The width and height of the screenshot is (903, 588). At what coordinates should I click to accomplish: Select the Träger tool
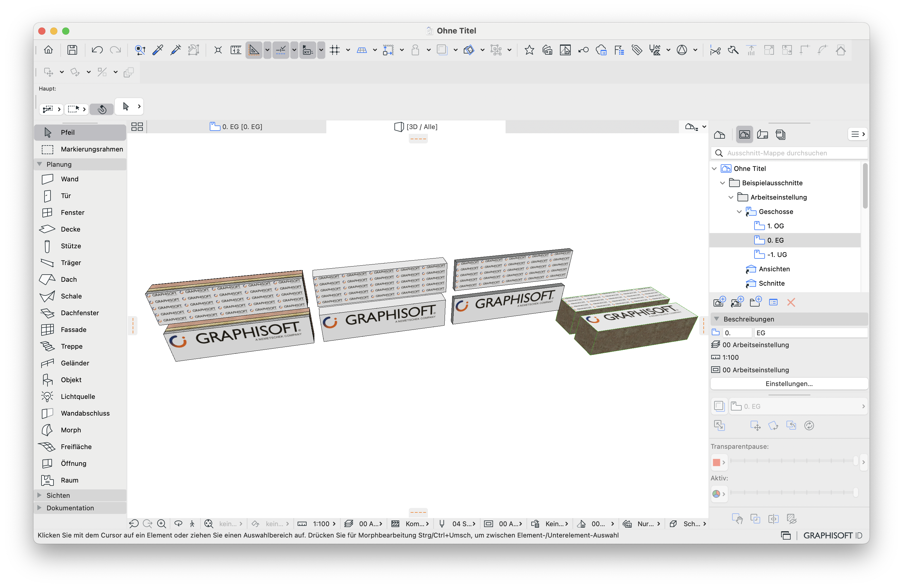pos(80,263)
